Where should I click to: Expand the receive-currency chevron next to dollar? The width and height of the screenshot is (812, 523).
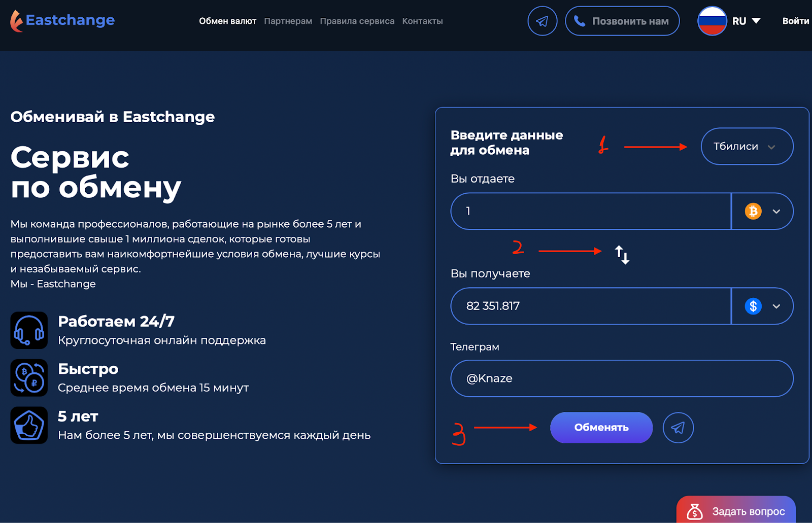tap(776, 306)
